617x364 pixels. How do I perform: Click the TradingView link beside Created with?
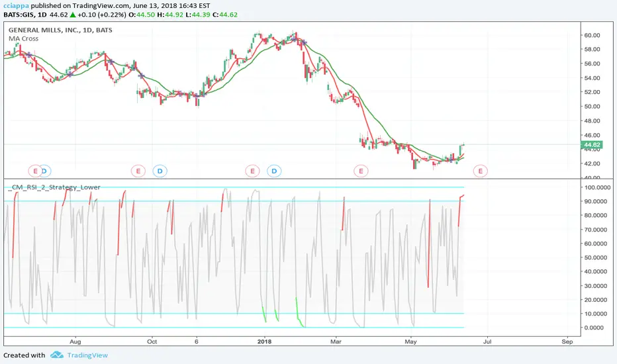(x=87, y=355)
